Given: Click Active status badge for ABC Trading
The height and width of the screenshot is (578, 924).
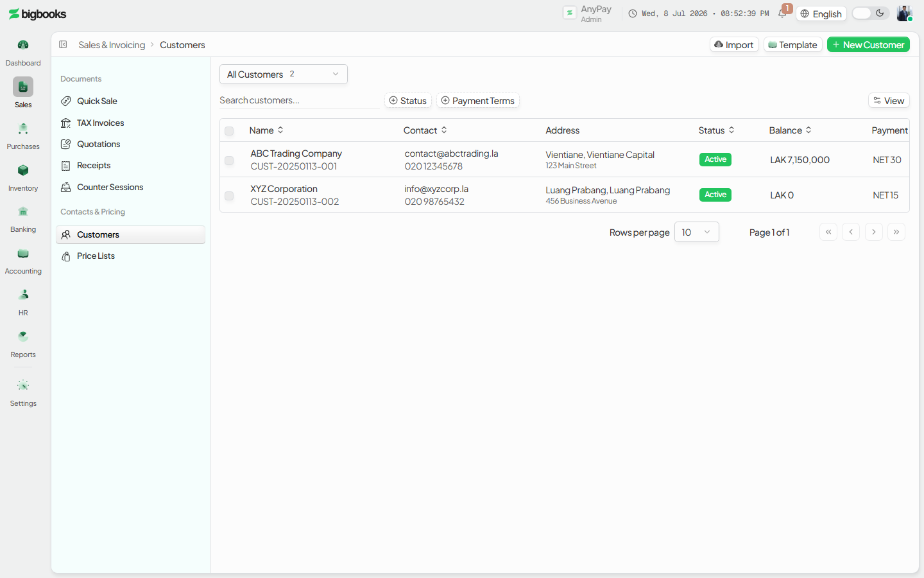Looking at the screenshot, I should point(715,159).
